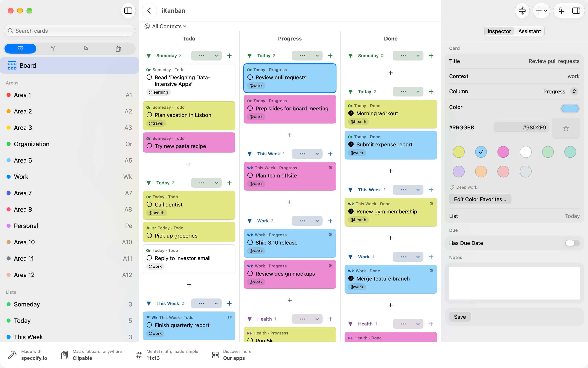The image size is (588, 368).
Task: Open the Assistant tab
Action: pos(529,31)
